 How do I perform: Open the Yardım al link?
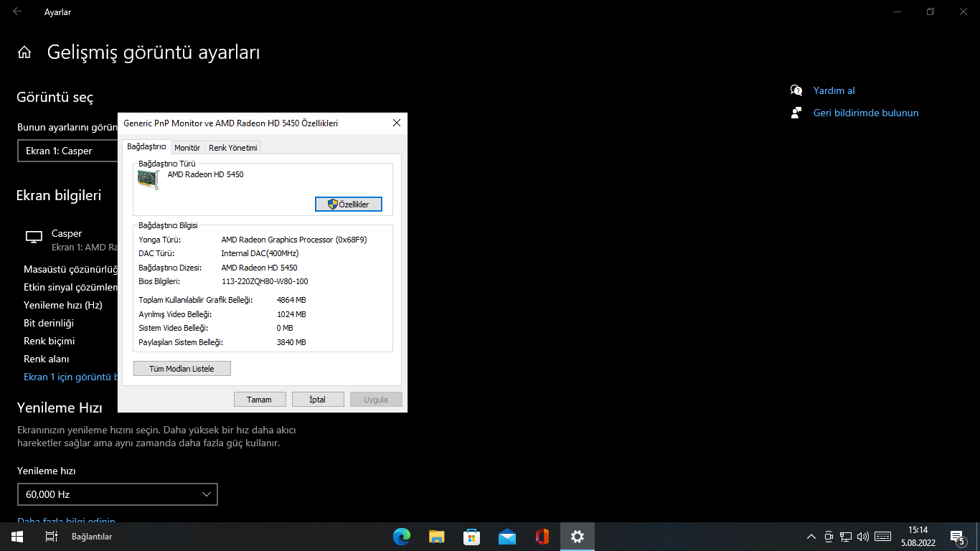(x=834, y=90)
